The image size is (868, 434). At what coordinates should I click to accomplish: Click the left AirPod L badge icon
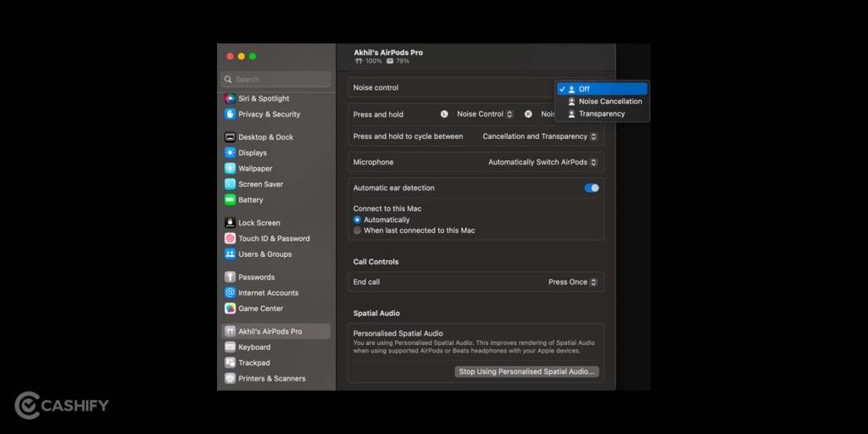coord(444,114)
